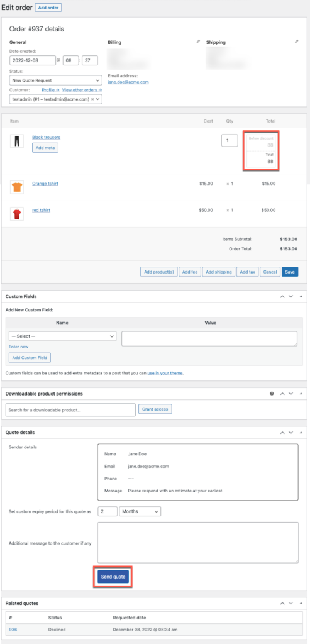
Task: Open the order Status dropdown
Action: coord(56,80)
